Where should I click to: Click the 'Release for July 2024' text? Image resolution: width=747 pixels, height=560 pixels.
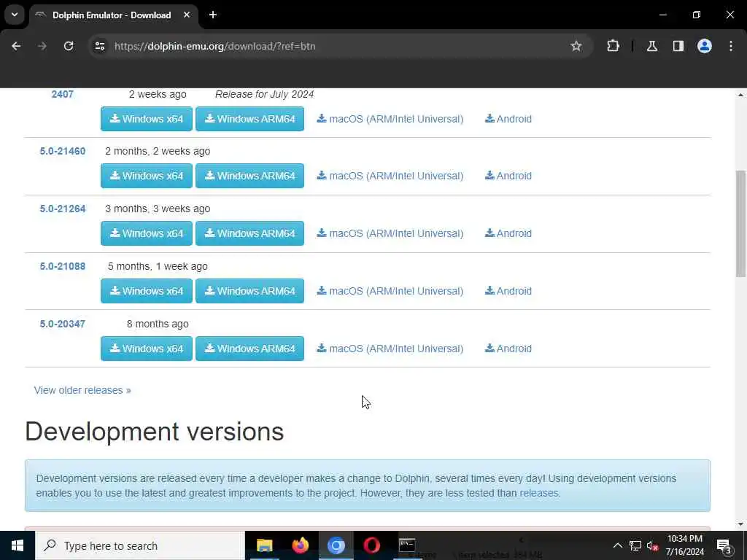tap(264, 94)
